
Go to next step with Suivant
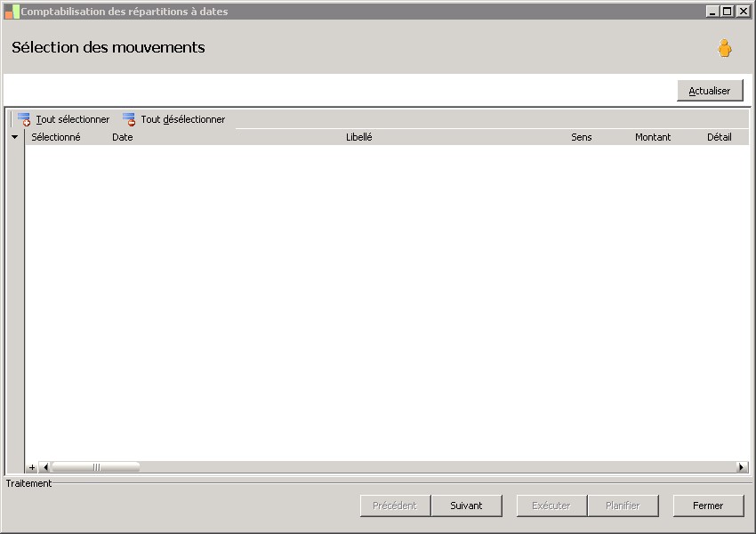point(466,506)
